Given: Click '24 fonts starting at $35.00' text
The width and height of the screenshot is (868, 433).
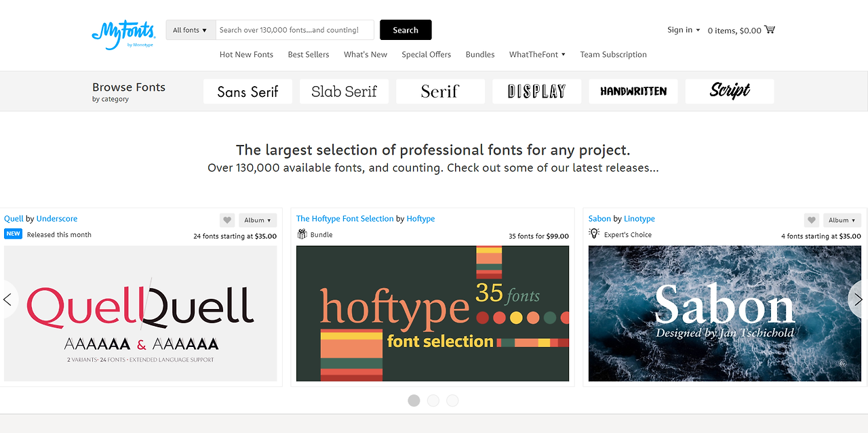Looking at the screenshot, I should 235,236.
